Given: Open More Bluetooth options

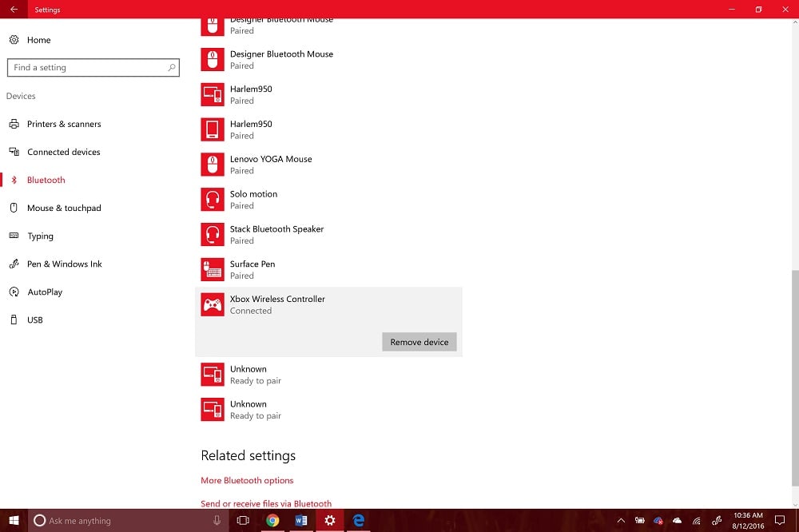Looking at the screenshot, I should click(247, 480).
